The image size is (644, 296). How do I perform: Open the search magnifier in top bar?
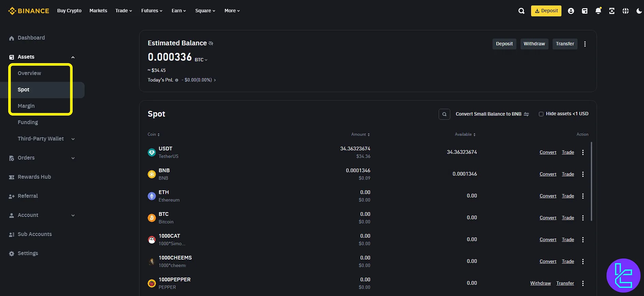point(521,11)
